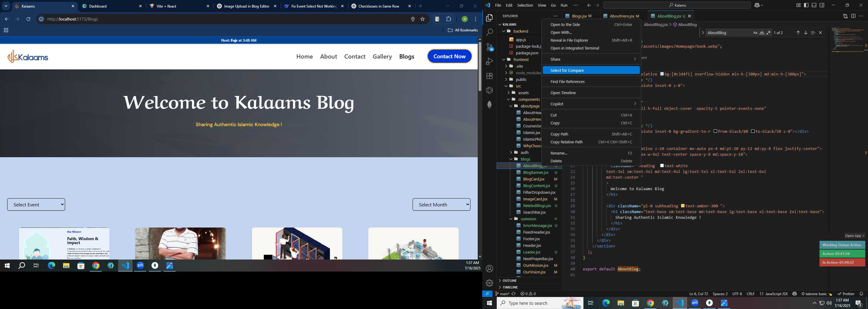
Task: Open the Select Event dropdown on blog page
Action: pyautogui.click(x=36, y=204)
